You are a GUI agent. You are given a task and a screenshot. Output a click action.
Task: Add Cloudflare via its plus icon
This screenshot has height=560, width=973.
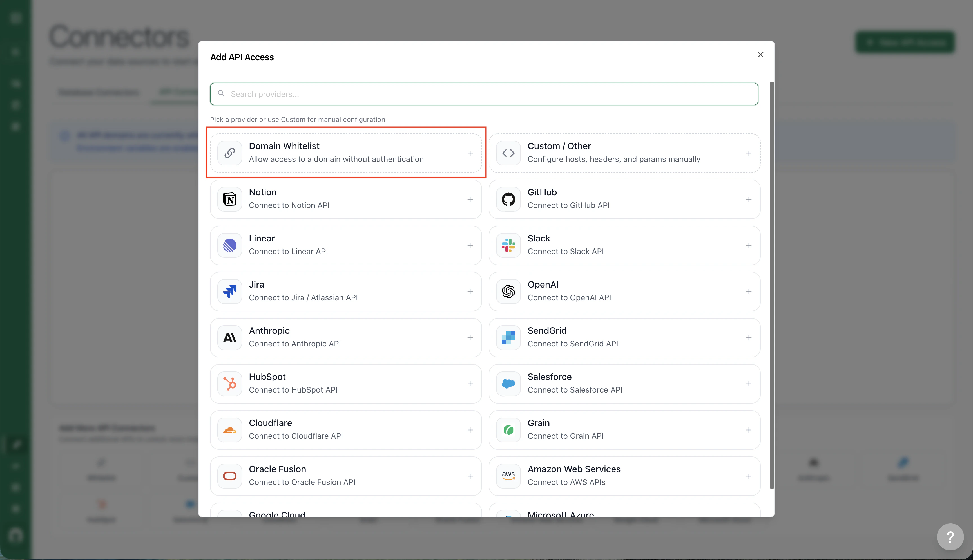470,430
